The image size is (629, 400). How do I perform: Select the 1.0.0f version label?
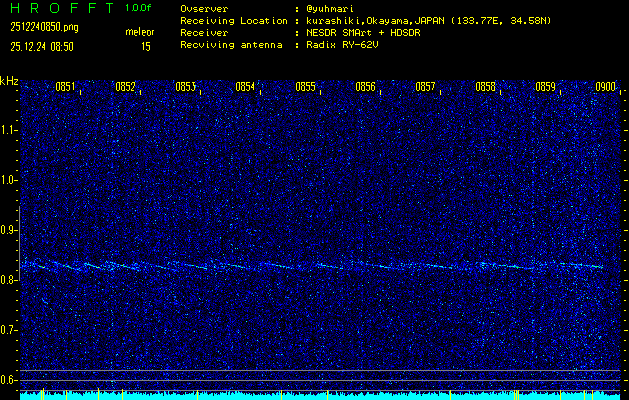[x=139, y=8]
